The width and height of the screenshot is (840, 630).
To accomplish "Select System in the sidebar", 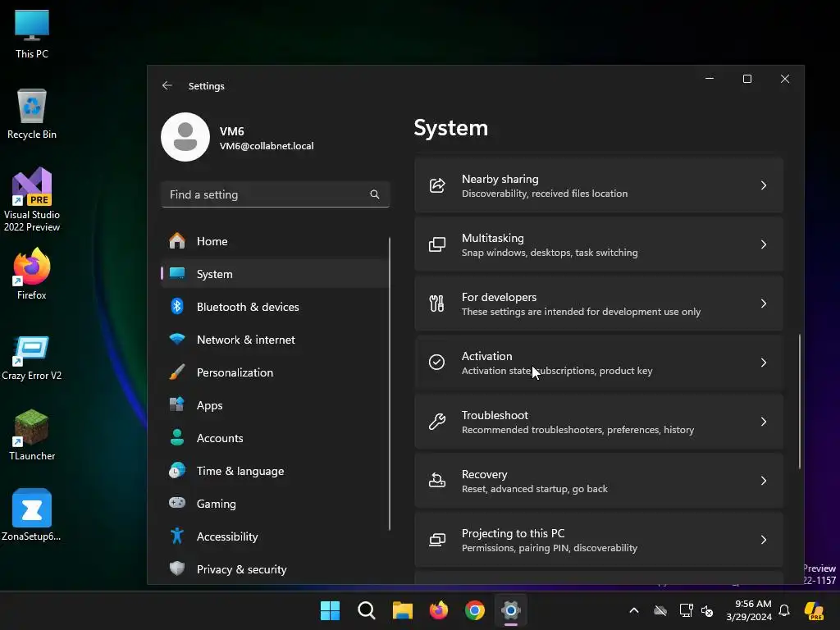I will (x=274, y=274).
